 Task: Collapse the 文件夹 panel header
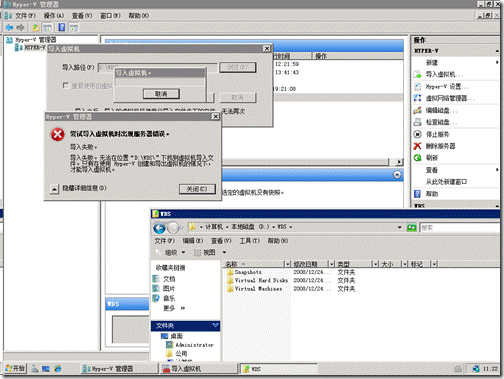(215, 325)
